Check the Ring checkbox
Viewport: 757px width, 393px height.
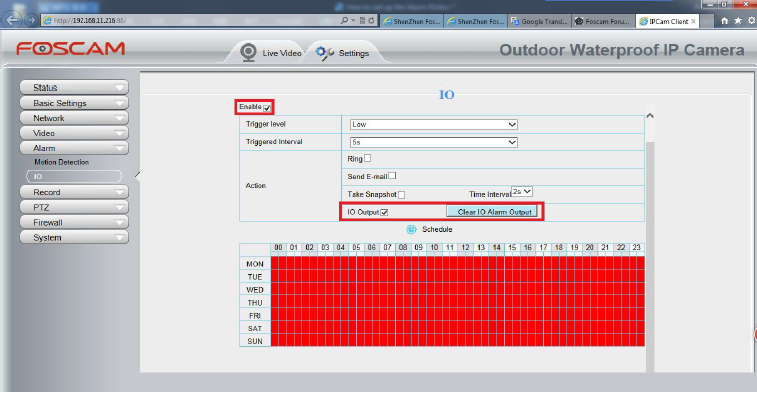367,158
